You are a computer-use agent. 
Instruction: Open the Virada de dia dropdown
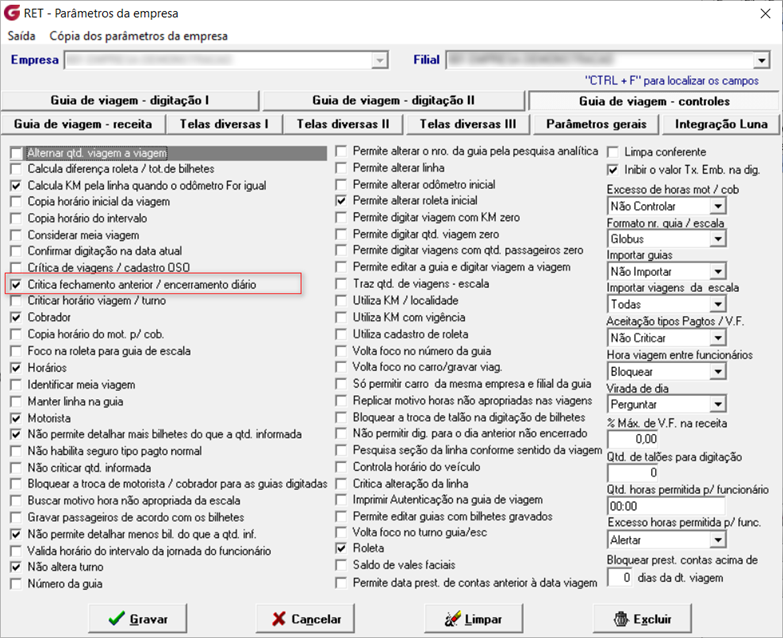pyautogui.click(x=718, y=404)
